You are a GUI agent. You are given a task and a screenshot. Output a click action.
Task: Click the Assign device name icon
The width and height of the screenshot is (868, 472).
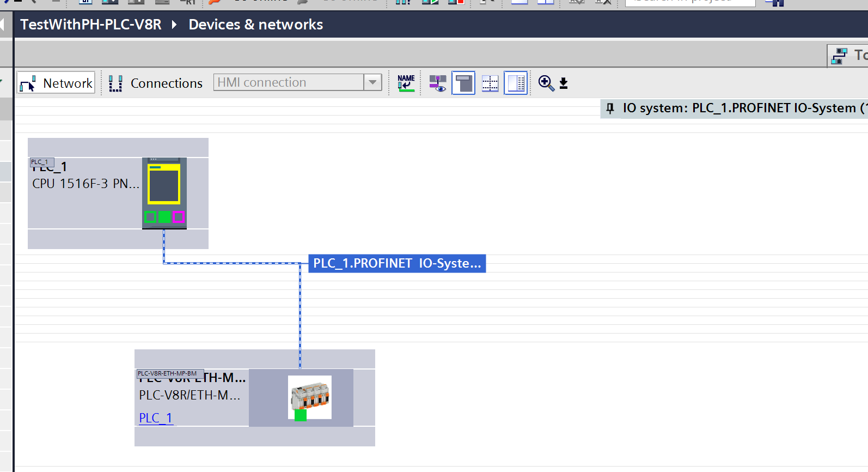coord(406,83)
